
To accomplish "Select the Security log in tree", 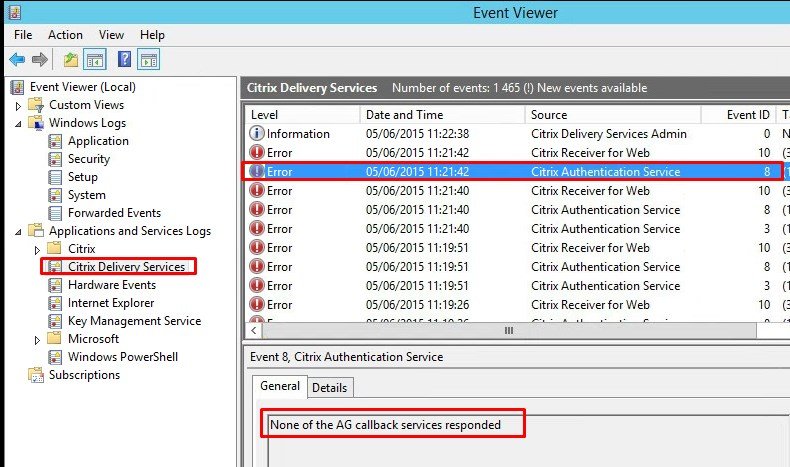I will pos(89,159).
